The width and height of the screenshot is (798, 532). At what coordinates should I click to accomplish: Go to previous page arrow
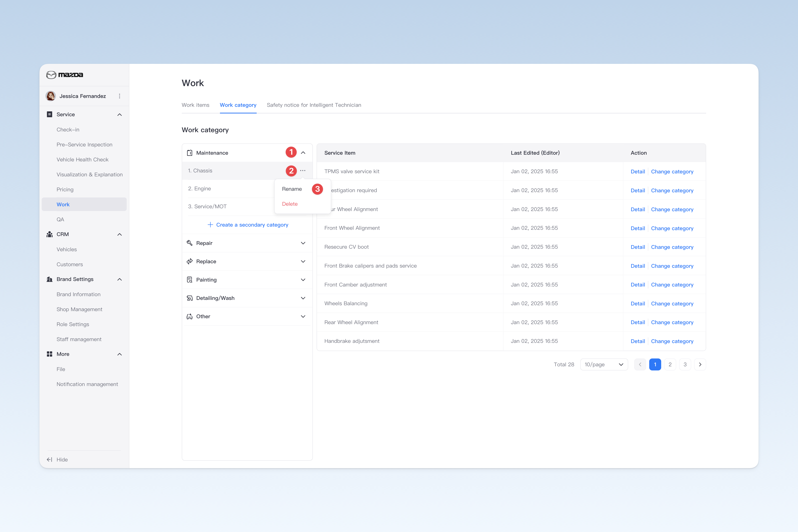[x=640, y=364]
